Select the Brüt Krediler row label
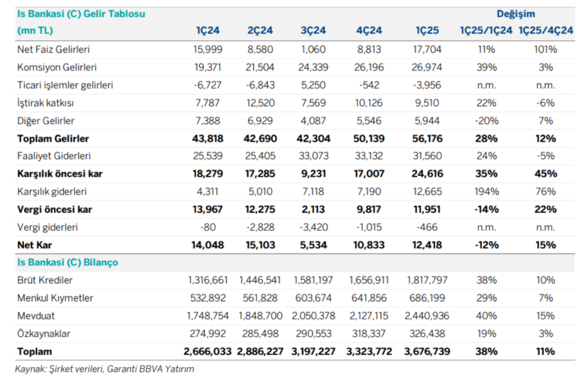Image resolution: width=588 pixels, height=378 pixels. tap(44, 280)
